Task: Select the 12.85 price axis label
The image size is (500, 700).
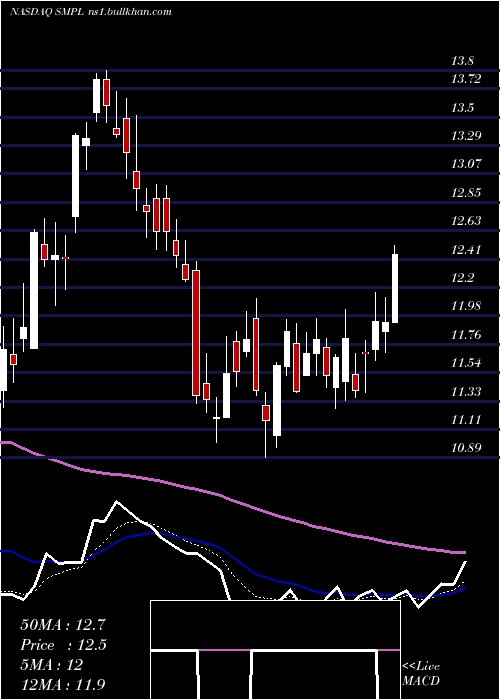Action: [x=467, y=193]
